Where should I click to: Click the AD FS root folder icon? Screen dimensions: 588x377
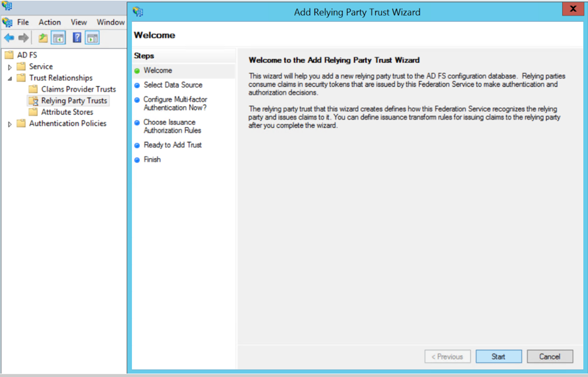click(x=9, y=55)
